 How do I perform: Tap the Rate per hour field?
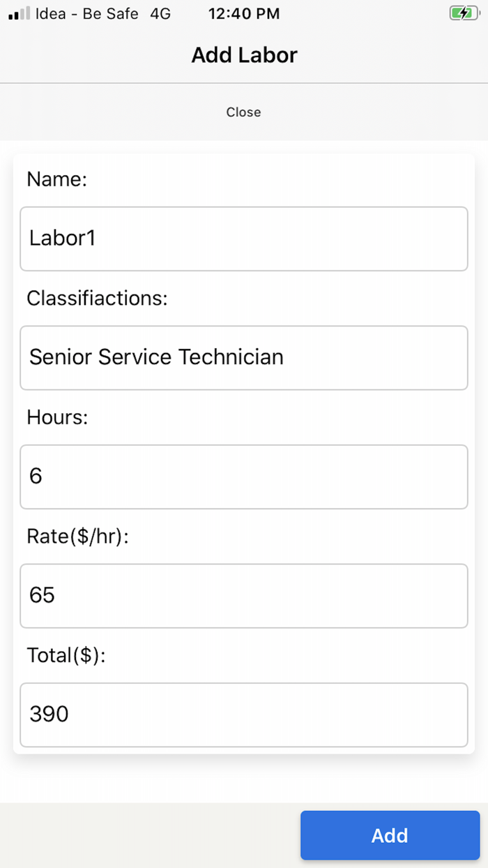coord(243,596)
